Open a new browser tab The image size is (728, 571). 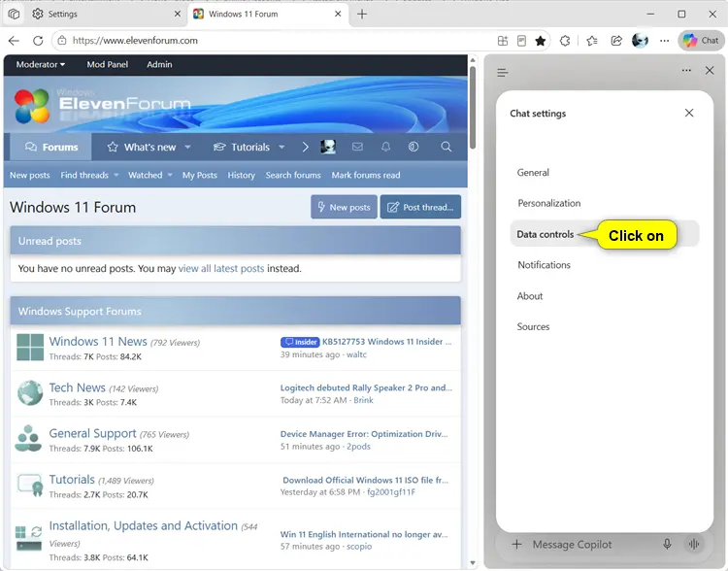pyautogui.click(x=362, y=14)
